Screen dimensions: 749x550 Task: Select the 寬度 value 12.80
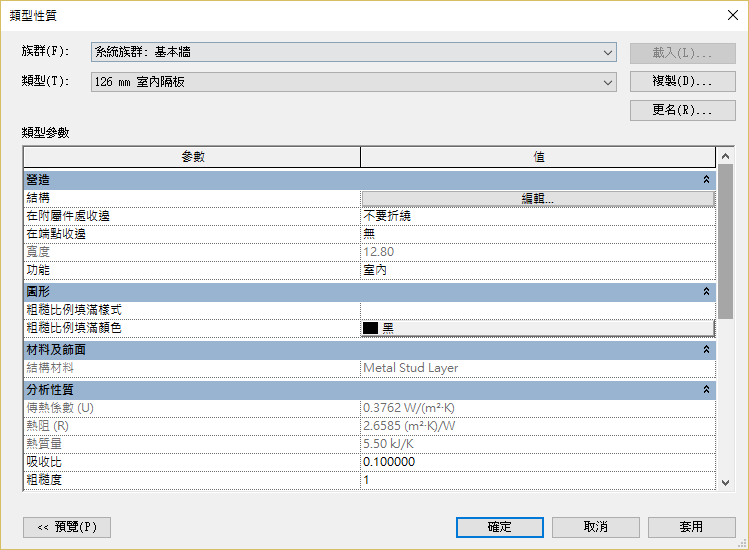(x=538, y=252)
